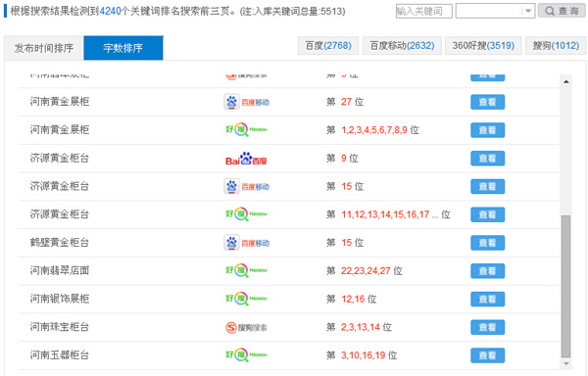Click Haosou logo in 河南黄金展柜 row
Viewport: 588px width, 376px height.
tap(246, 130)
